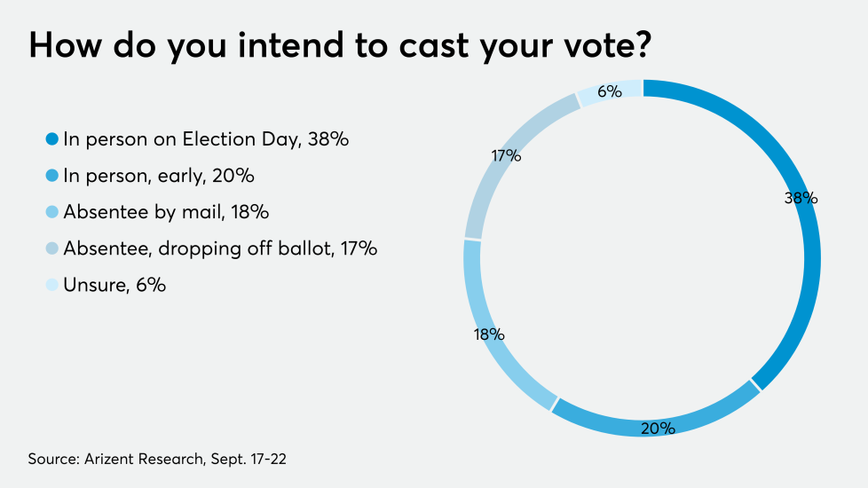The width and height of the screenshot is (868, 488).
Task: Click 'Absentee, dropping off ballot, 17%' legend text
Action: tap(220, 248)
